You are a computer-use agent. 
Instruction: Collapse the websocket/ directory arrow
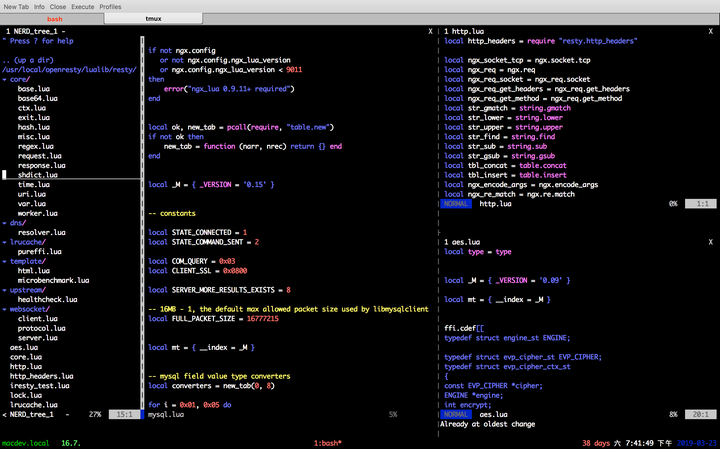click(4, 310)
